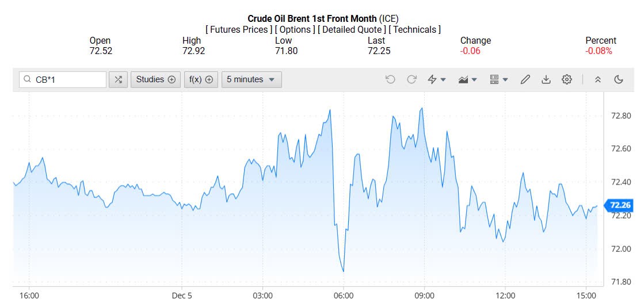Expand the chart layout template dropdown
Viewport: 644px width, 303px height.
coord(498,79)
